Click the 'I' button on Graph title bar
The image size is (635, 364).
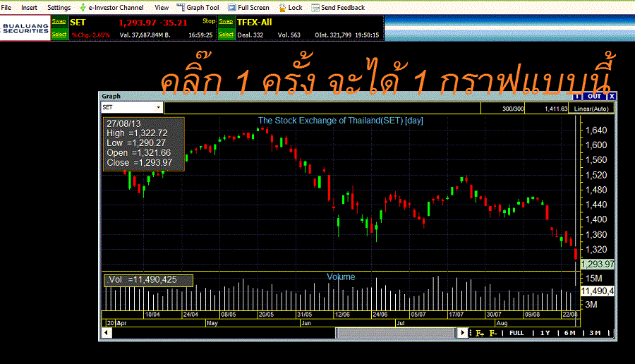click(577, 97)
